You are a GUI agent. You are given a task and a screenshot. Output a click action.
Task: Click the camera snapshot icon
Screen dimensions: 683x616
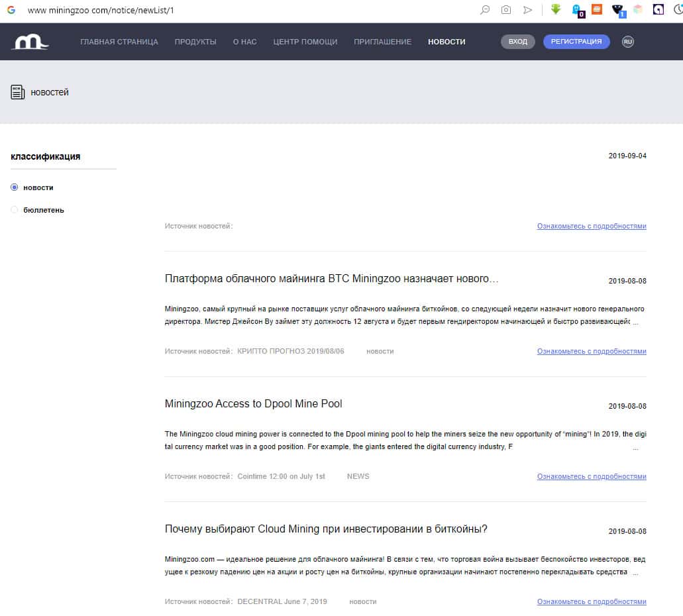coord(505,9)
